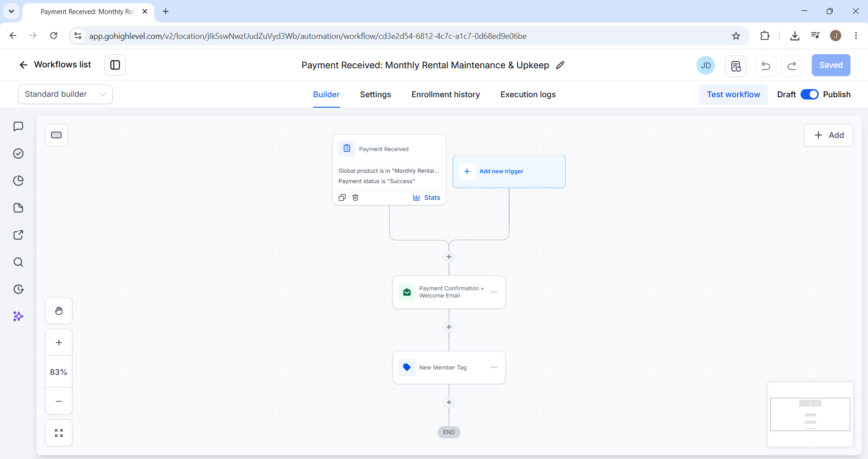This screenshot has width=868, height=459.
Task: Open options menu for New Member Tag
Action: [x=494, y=368]
